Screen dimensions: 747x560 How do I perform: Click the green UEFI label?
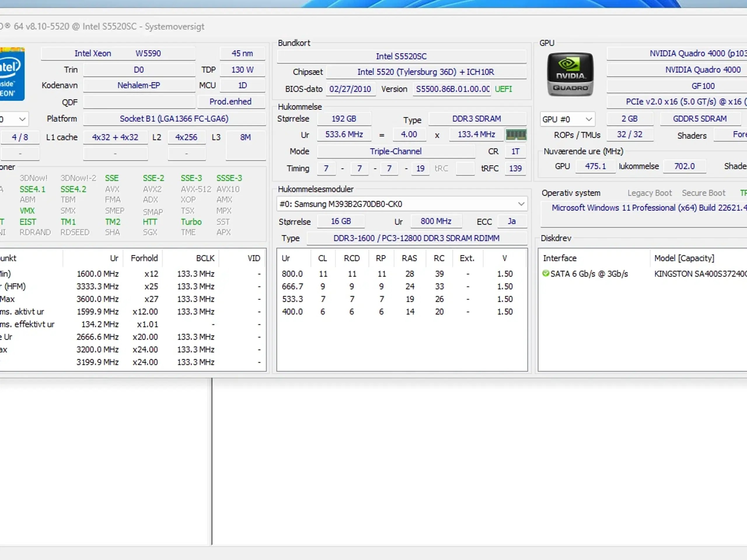coord(504,89)
